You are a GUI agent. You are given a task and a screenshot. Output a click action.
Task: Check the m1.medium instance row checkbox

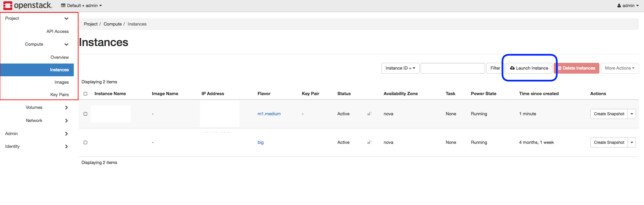click(86, 114)
